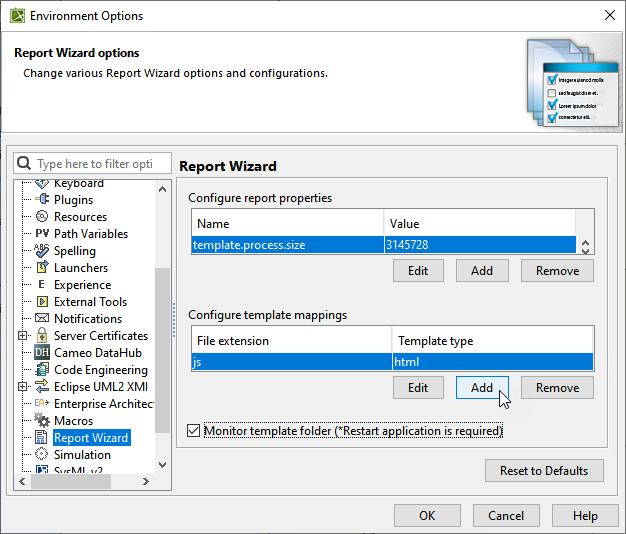
Task: Toggle the Monitor template folder checkbox
Action: coord(194,431)
